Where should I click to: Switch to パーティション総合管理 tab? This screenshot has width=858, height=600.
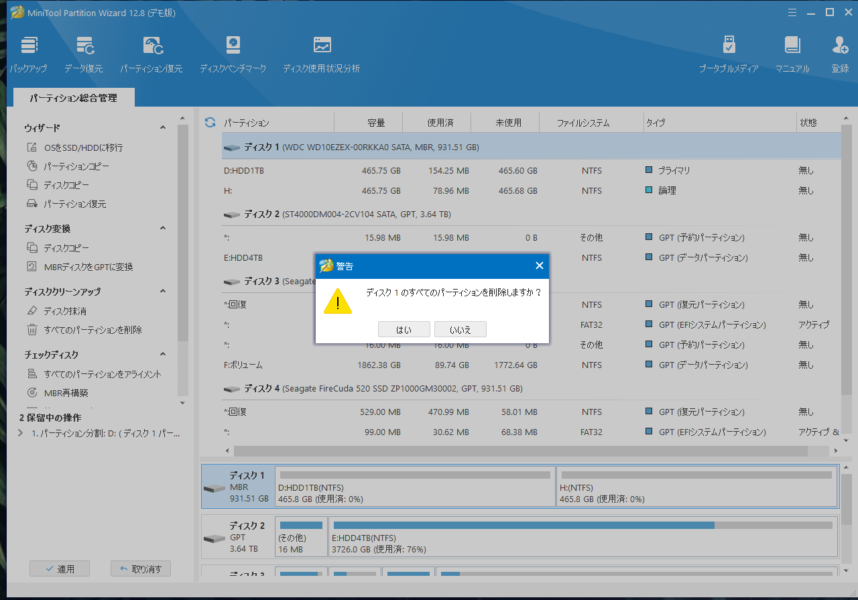point(73,98)
